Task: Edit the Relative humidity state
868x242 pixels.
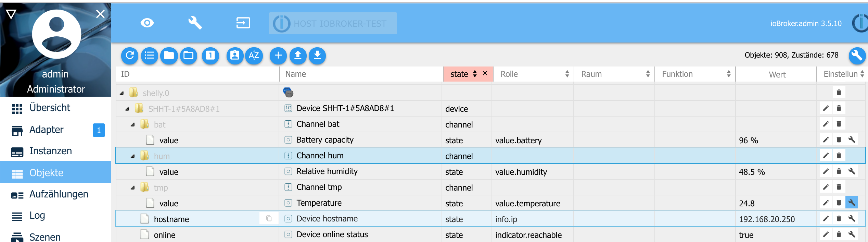Action: click(826, 171)
